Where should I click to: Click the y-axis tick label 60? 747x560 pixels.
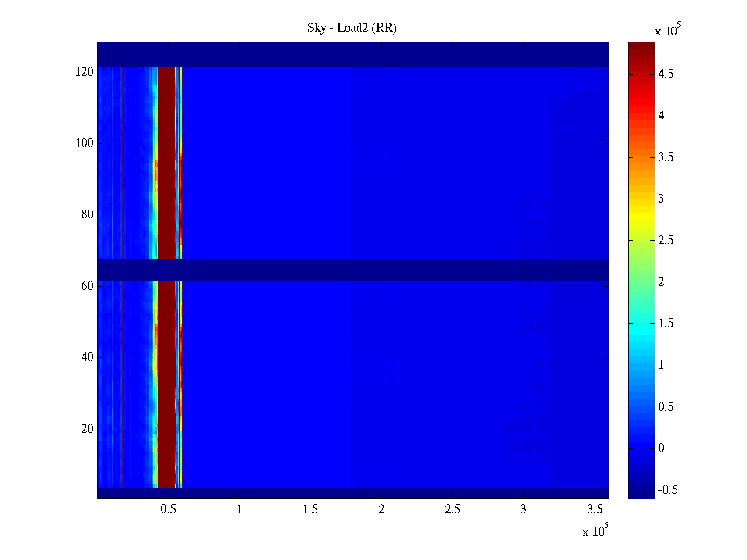(x=87, y=286)
